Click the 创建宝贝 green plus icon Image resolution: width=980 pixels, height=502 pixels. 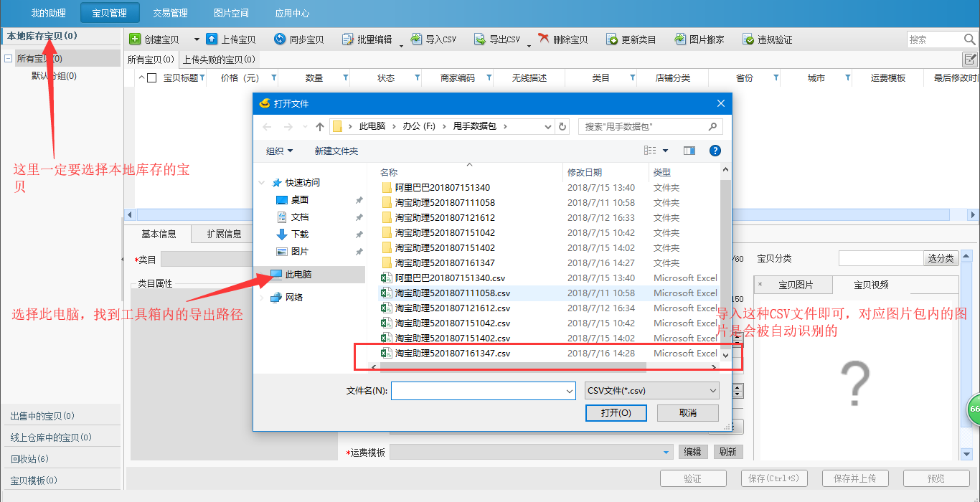(135, 39)
